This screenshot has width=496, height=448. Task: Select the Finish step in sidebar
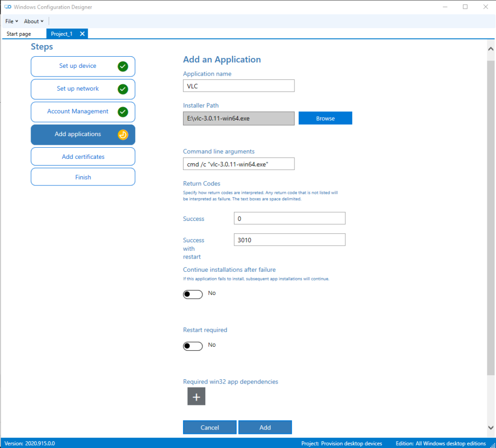[x=83, y=177]
